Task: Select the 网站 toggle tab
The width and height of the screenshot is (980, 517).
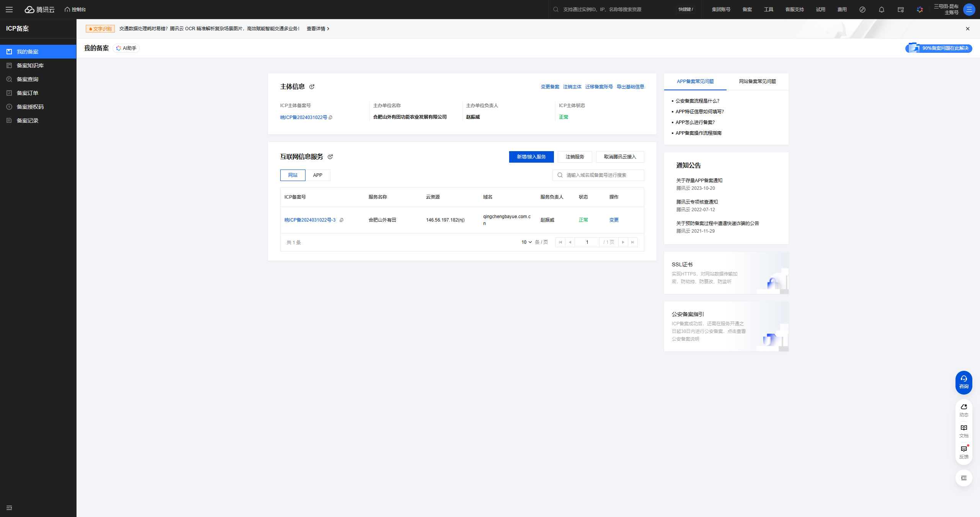Action: point(293,175)
